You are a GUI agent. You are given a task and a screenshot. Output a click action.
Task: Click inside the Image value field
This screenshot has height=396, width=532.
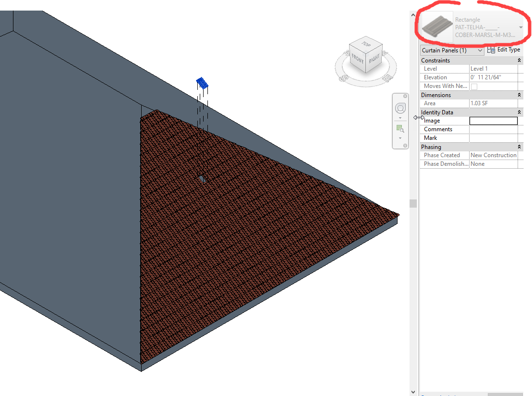(x=494, y=121)
